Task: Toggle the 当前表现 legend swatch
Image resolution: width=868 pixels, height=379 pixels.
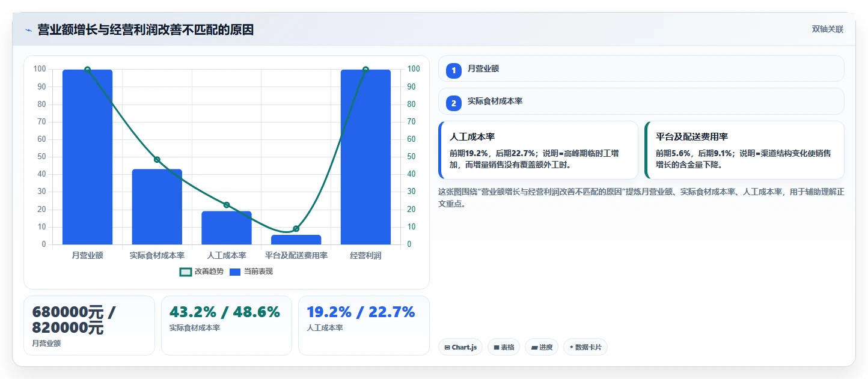Action: click(234, 271)
